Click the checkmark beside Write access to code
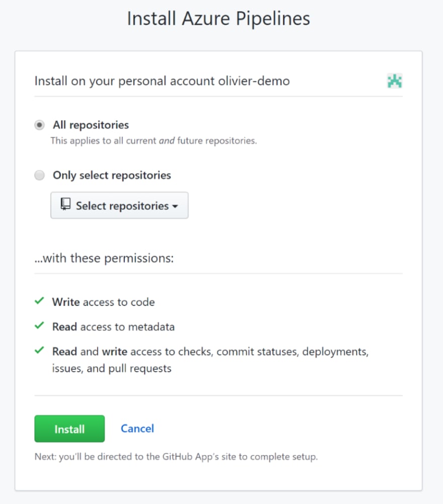This screenshot has height=504, width=443. click(39, 301)
